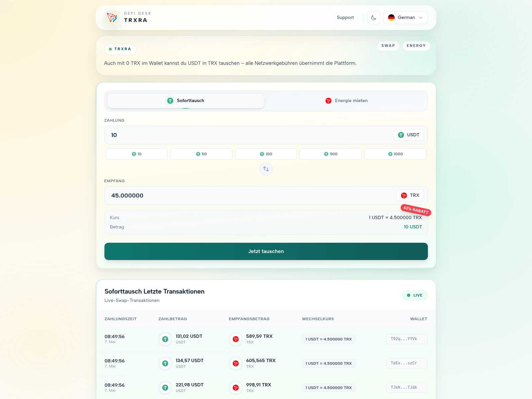Viewport: 532px width, 399px height.
Task: Open the Support link
Action: (345, 18)
